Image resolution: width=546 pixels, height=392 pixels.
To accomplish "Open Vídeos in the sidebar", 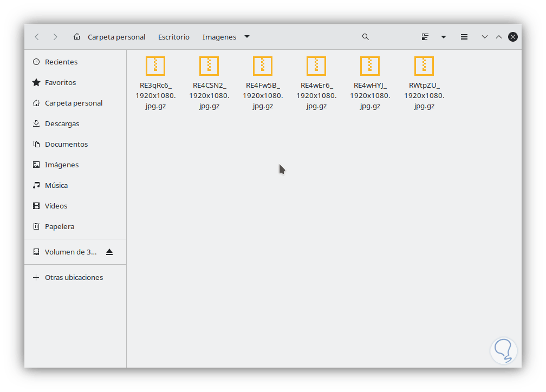I will 56,206.
